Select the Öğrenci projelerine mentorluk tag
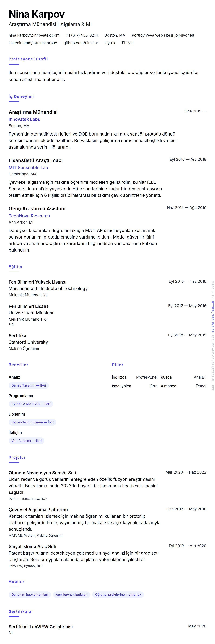Viewport: 215px width, 644px height. click(x=118, y=595)
